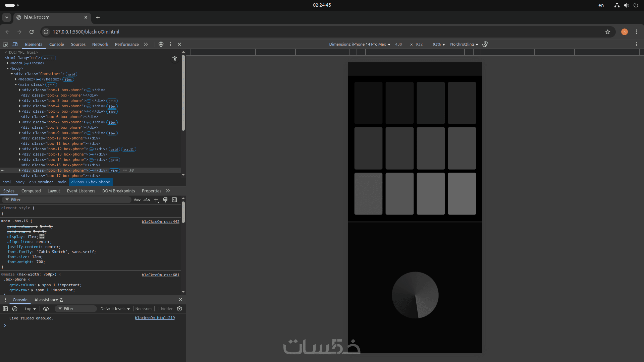Open the blaCkroOm.css:442 source link
Viewport: 644px width, 362px height.
click(x=160, y=222)
